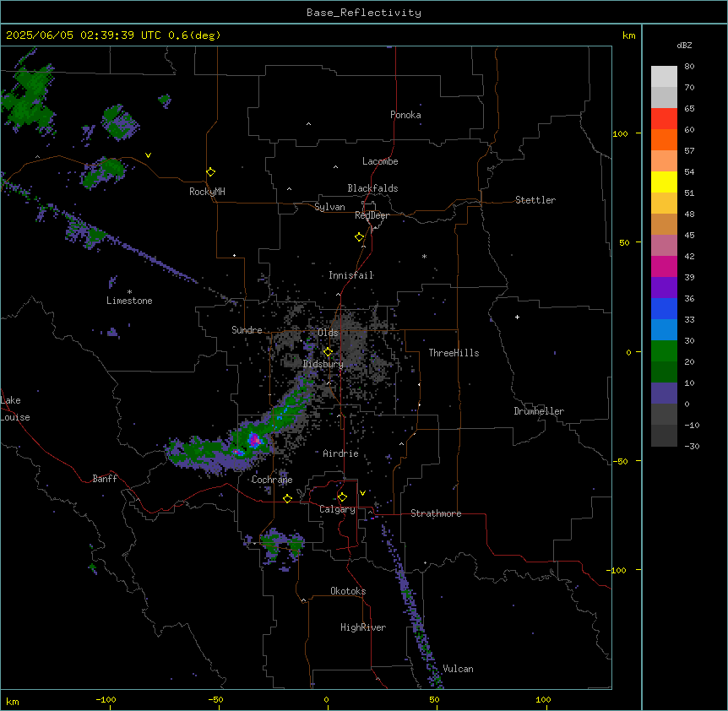This screenshot has width=728, height=711.
Task: Click the Blackfalds city label
Action: point(372,188)
